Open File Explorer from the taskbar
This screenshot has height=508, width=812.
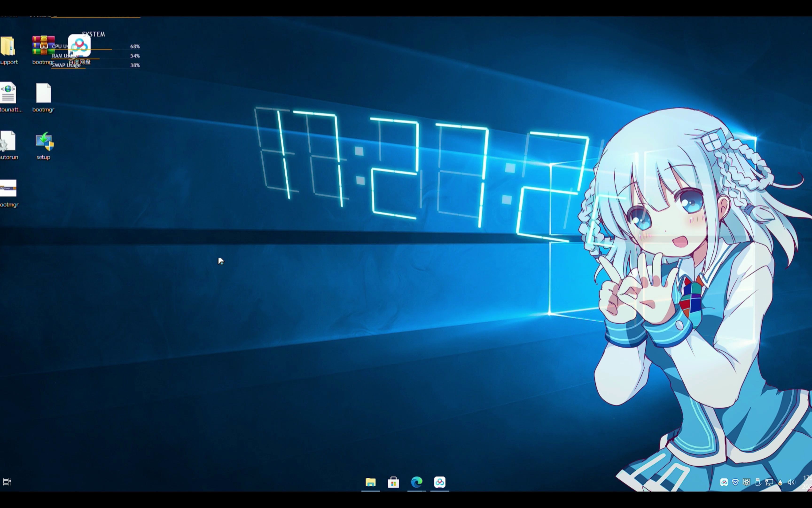[371, 482]
